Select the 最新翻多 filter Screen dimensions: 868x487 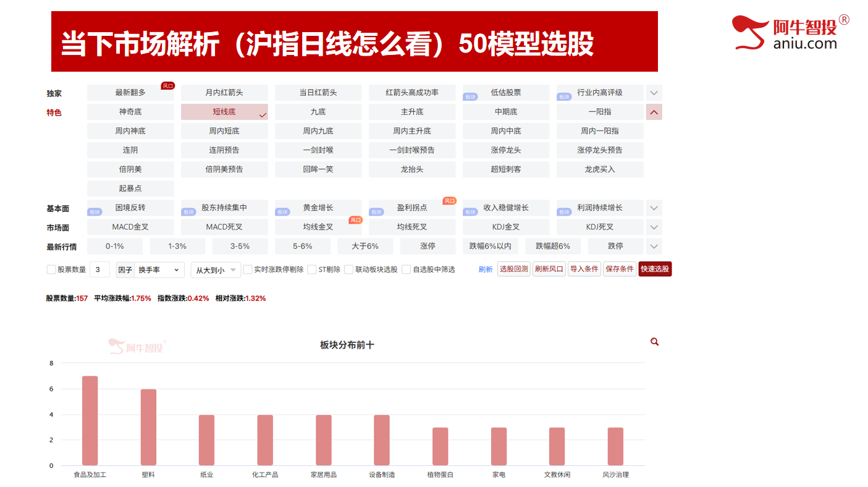click(130, 93)
